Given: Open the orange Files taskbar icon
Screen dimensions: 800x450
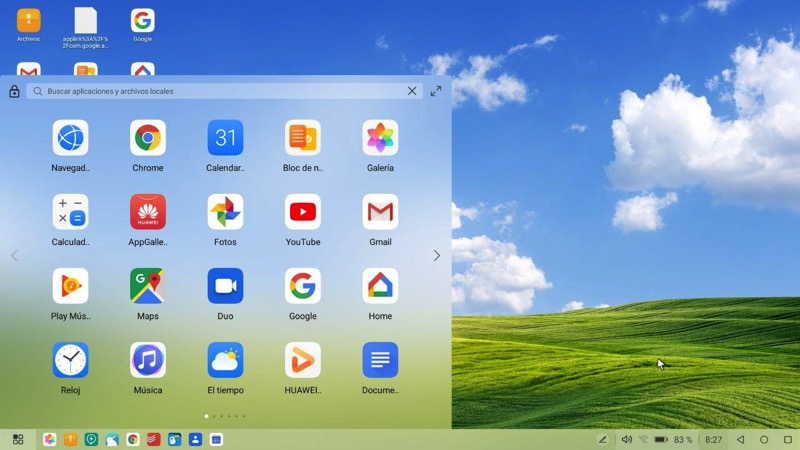Looking at the screenshot, I should click(x=70, y=439).
